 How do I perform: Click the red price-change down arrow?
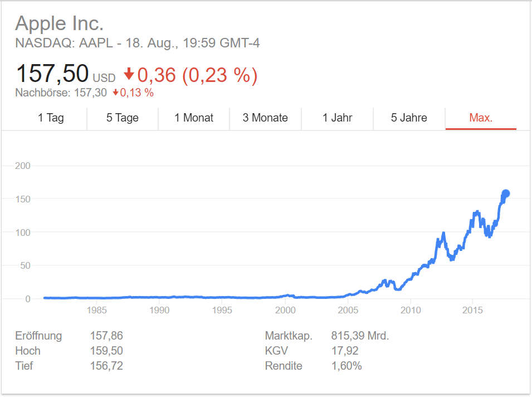point(129,74)
